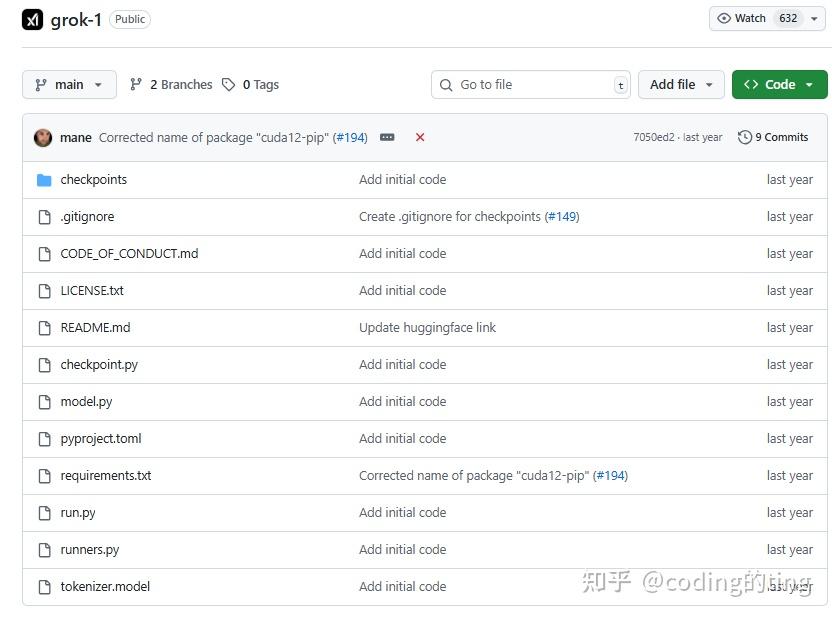Open pull request #149 link
This screenshot has width=832, height=618.
click(x=562, y=217)
